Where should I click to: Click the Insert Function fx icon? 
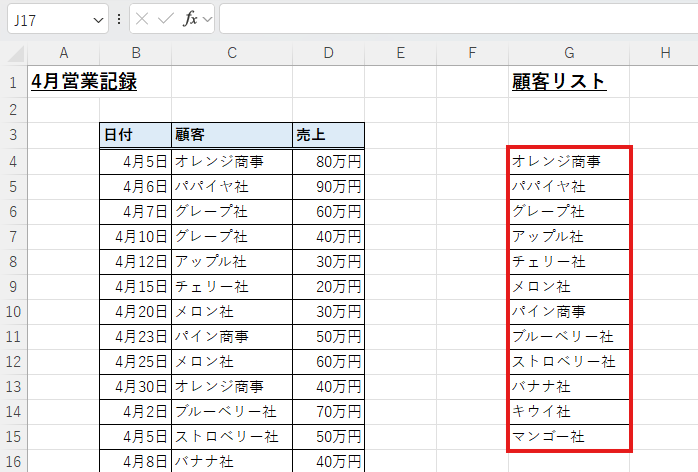189,19
